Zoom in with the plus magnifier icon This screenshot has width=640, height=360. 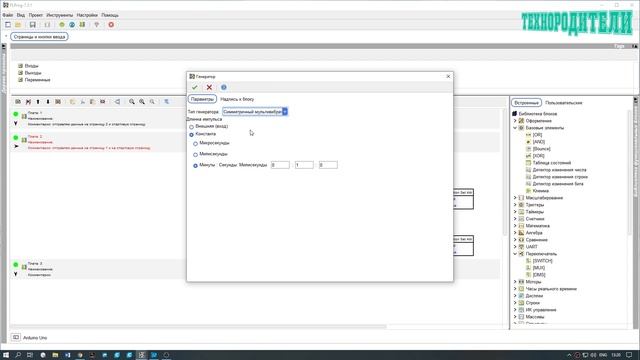pyautogui.click(x=142, y=102)
